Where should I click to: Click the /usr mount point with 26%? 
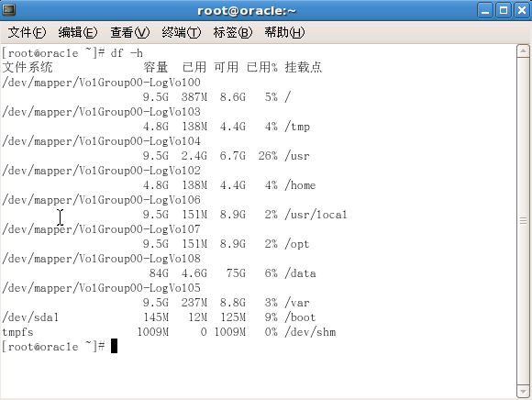[x=297, y=156]
